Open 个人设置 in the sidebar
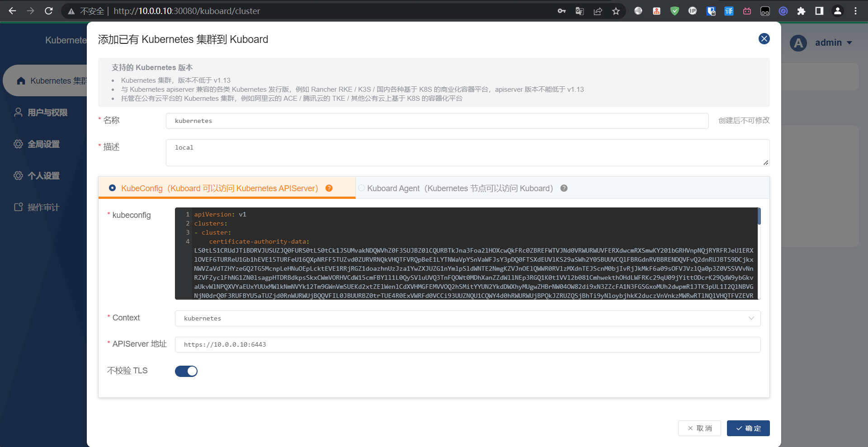The height and width of the screenshot is (447, 868). pyautogui.click(x=44, y=175)
